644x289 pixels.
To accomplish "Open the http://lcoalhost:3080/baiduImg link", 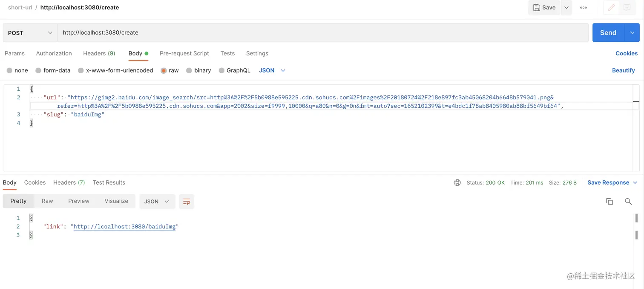I will point(124,227).
